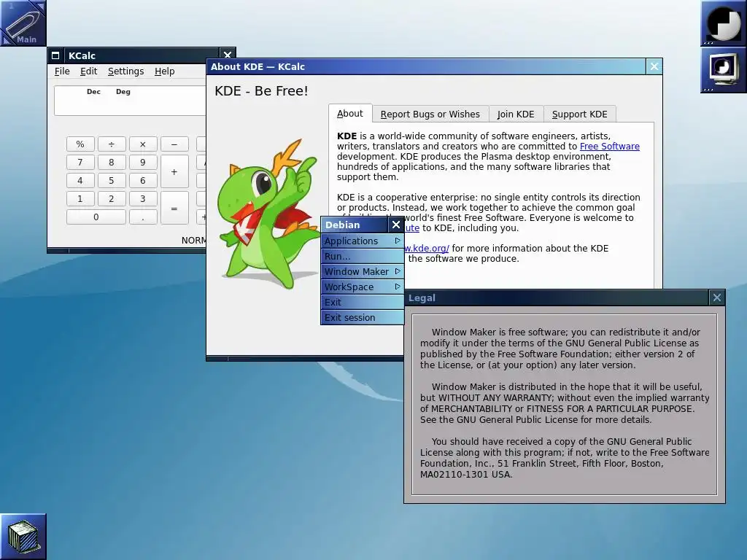The image size is (747, 560).
Task: Click the 8 key in KCalc
Action: pyautogui.click(x=112, y=162)
